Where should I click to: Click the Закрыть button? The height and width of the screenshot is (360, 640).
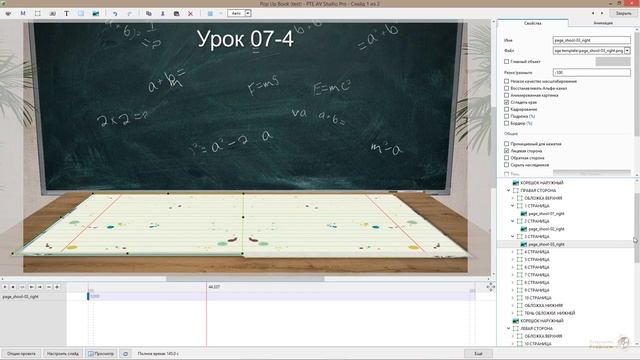(623, 13)
